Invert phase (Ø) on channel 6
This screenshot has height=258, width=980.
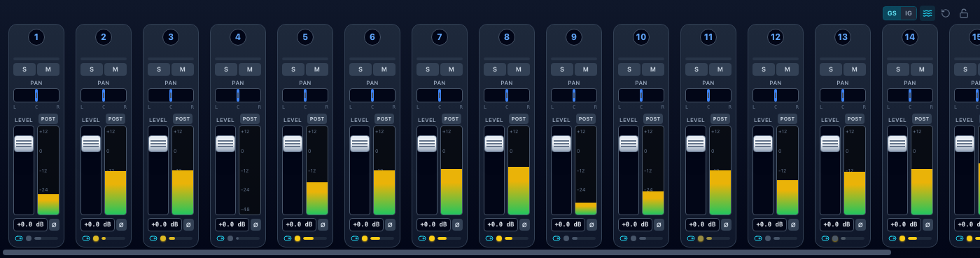(x=390, y=224)
